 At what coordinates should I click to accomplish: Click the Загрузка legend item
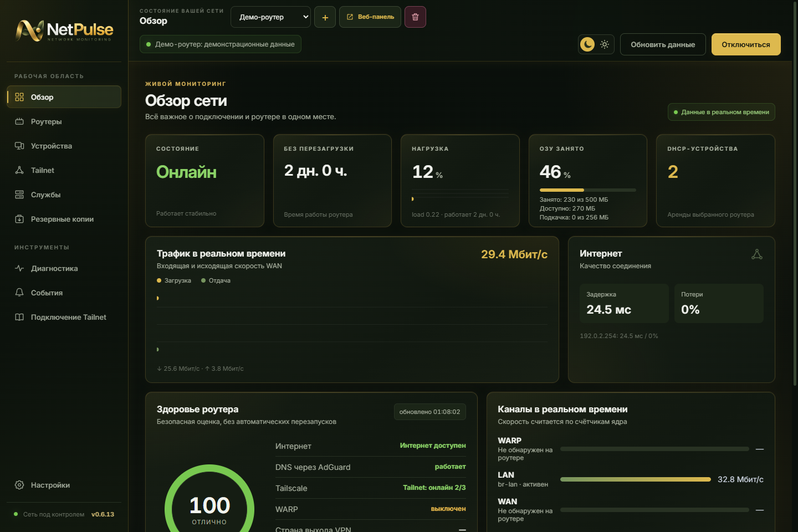click(x=174, y=280)
